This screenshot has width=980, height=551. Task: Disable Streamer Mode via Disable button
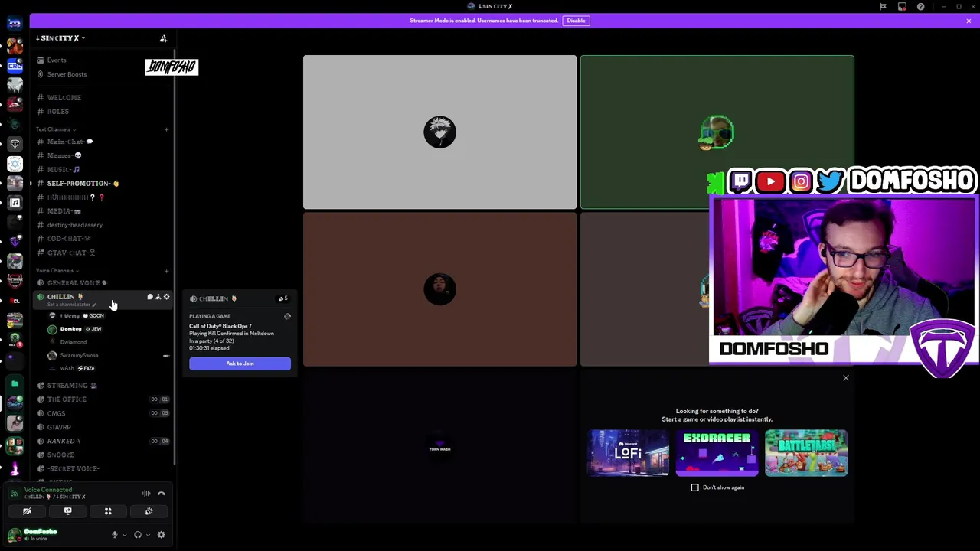pyautogui.click(x=576, y=21)
